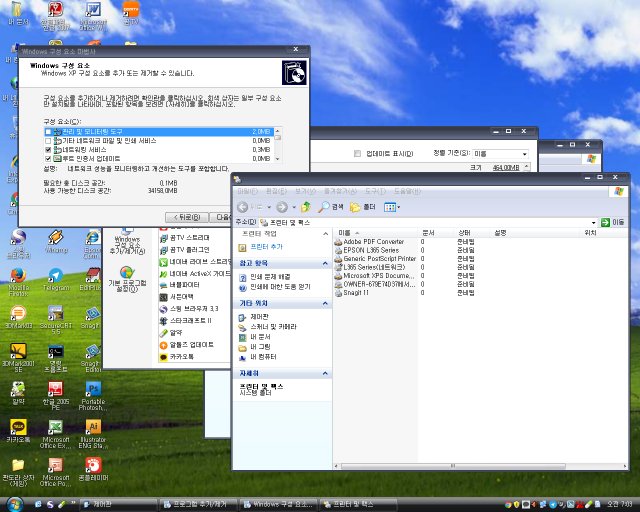Open the address bar dropdown arrow

[593, 223]
